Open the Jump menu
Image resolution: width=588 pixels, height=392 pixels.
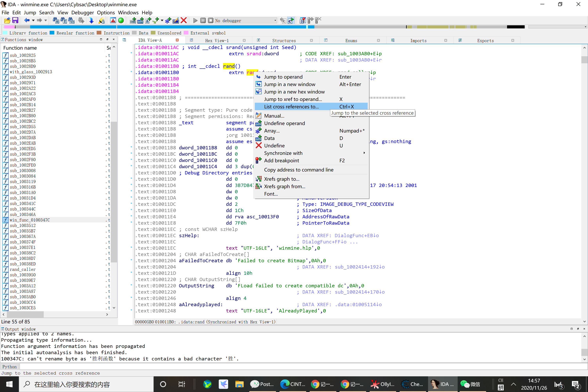[30, 13]
